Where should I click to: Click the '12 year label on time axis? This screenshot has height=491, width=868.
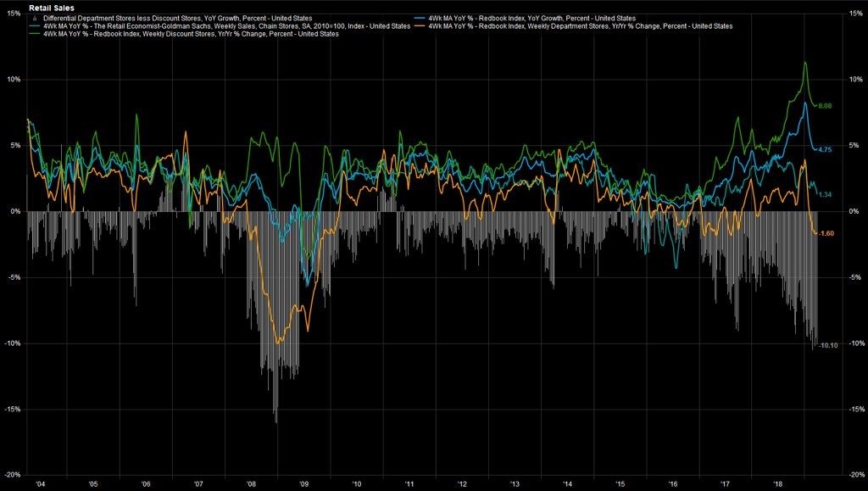point(462,484)
